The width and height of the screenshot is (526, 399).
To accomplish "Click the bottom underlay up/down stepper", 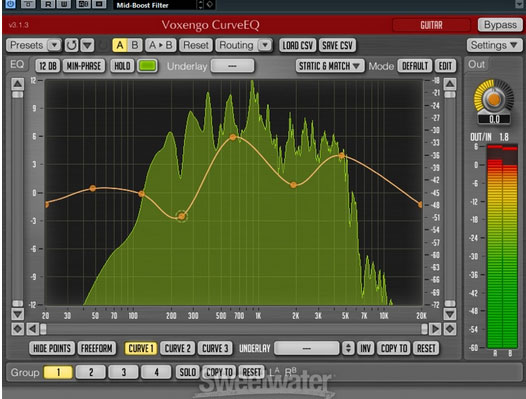I will pos(348,348).
